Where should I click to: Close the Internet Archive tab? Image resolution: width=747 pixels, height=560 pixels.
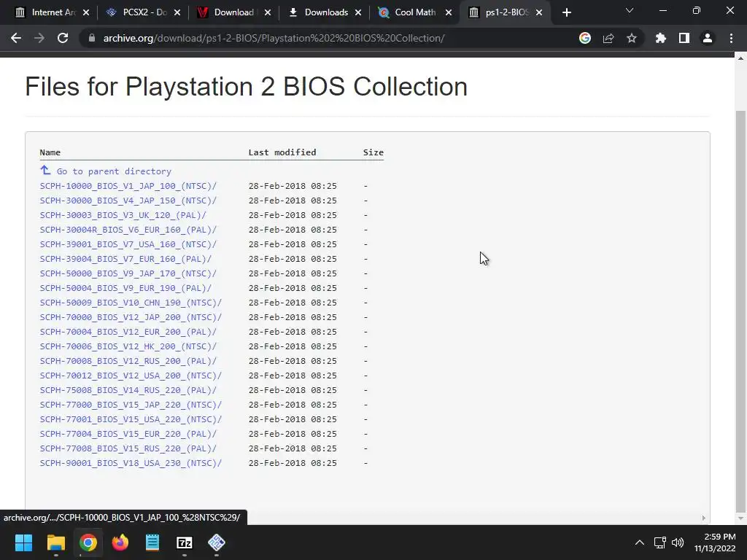tap(86, 12)
